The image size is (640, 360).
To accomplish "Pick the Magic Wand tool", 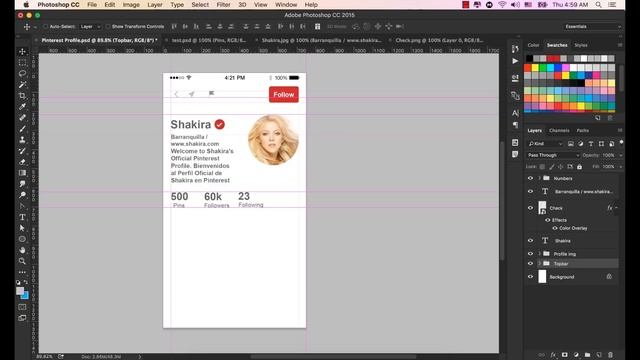I will [x=22, y=84].
